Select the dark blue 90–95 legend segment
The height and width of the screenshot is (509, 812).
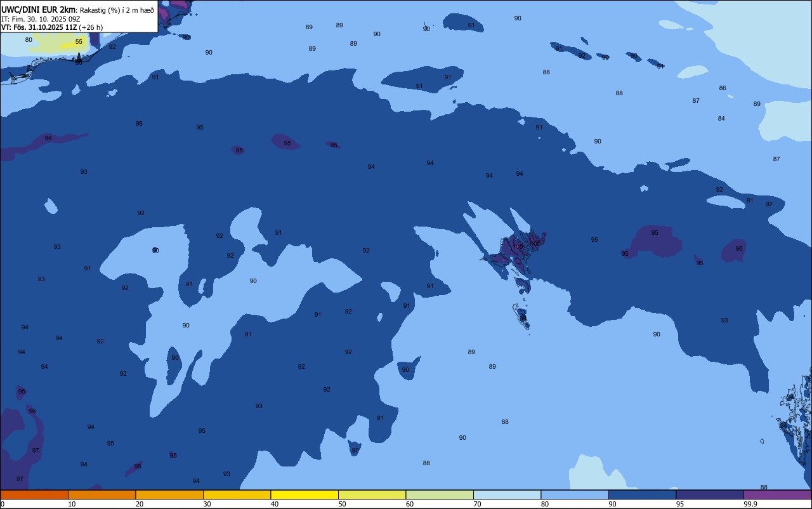642,494
